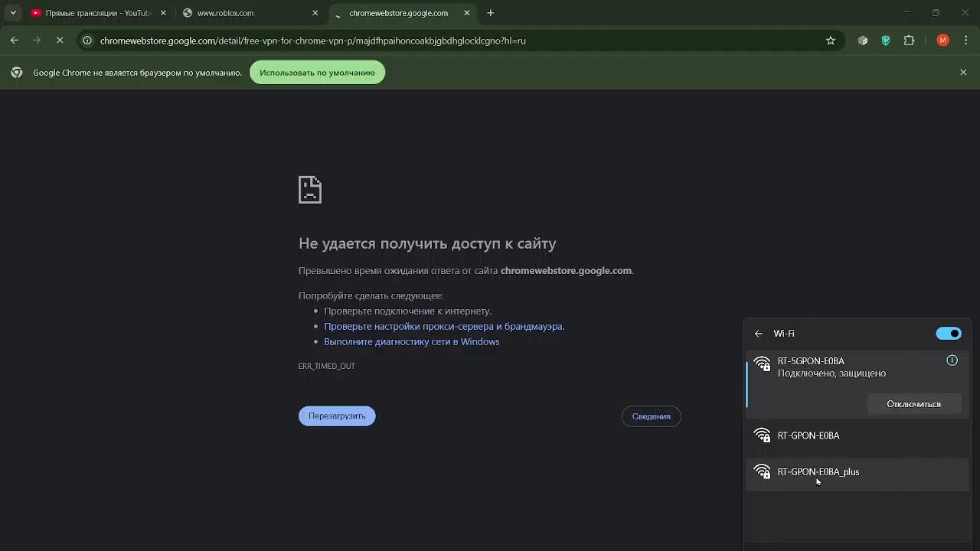The width and height of the screenshot is (980, 551).
Task: Click the Отключиться button
Action: (914, 404)
